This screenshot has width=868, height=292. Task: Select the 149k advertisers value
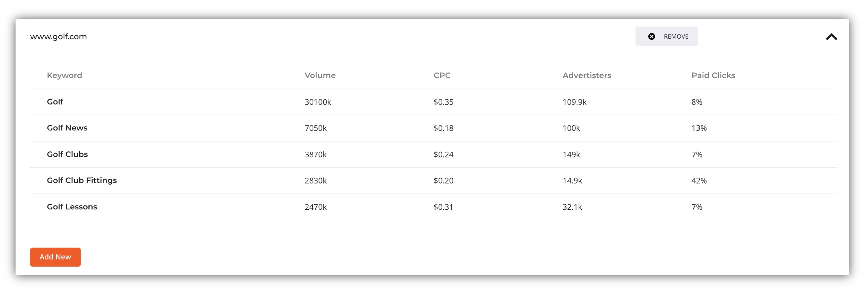(x=571, y=154)
